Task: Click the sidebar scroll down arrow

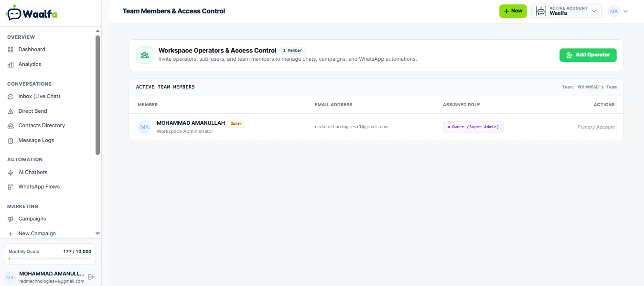Action: pyautogui.click(x=98, y=234)
